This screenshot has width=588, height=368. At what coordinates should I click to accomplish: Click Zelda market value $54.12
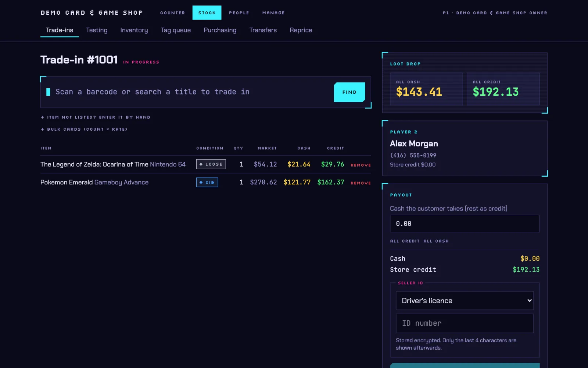coord(265,164)
